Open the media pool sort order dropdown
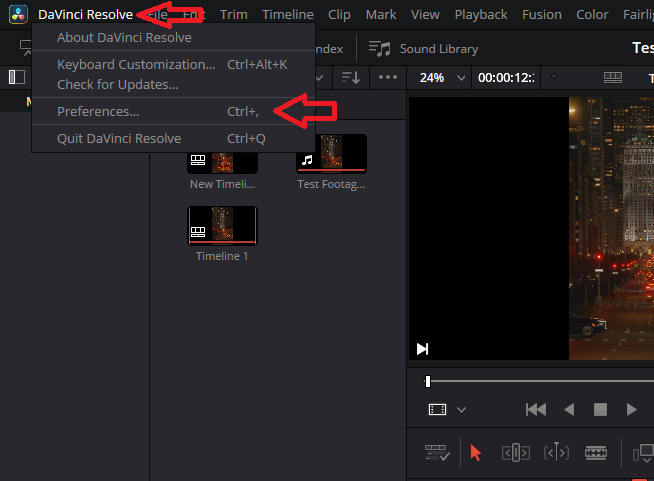This screenshot has height=481, width=654. (x=350, y=77)
